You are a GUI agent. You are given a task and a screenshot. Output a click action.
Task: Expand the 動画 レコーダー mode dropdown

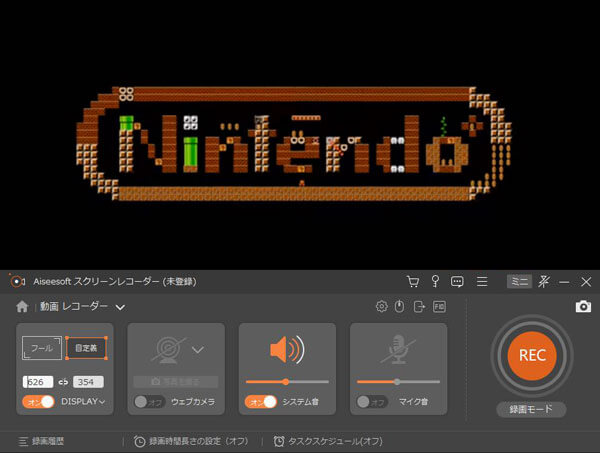tap(120, 307)
